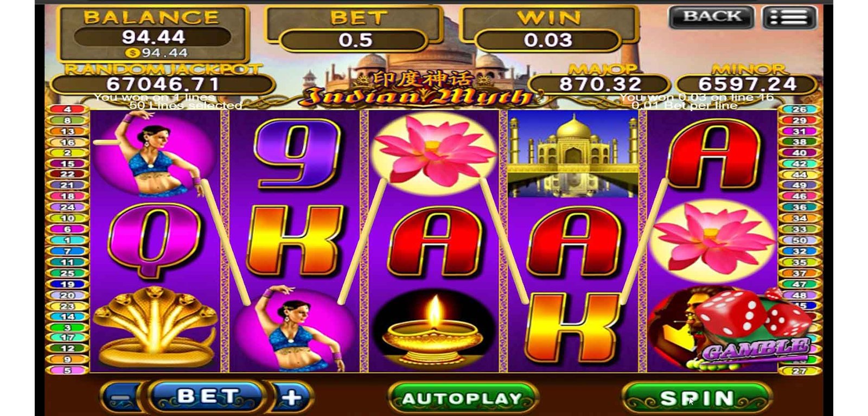Open the hamburger list menu icon

click(789, 17)
